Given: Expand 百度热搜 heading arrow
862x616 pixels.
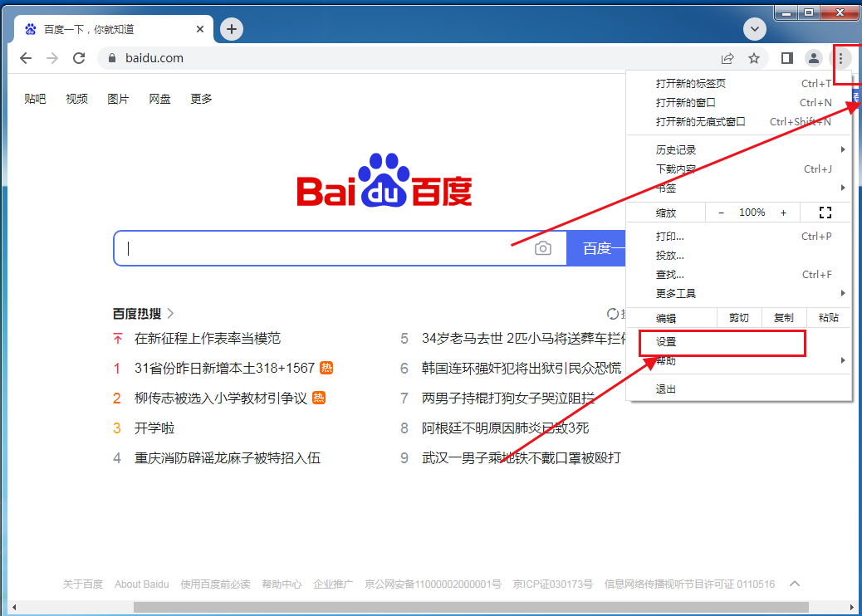Looking at the screenshot, I should point(170,314).
